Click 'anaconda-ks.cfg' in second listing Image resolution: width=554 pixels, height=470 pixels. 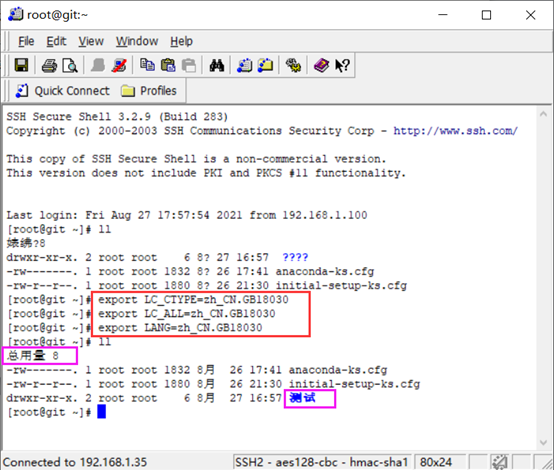(338, 370)
